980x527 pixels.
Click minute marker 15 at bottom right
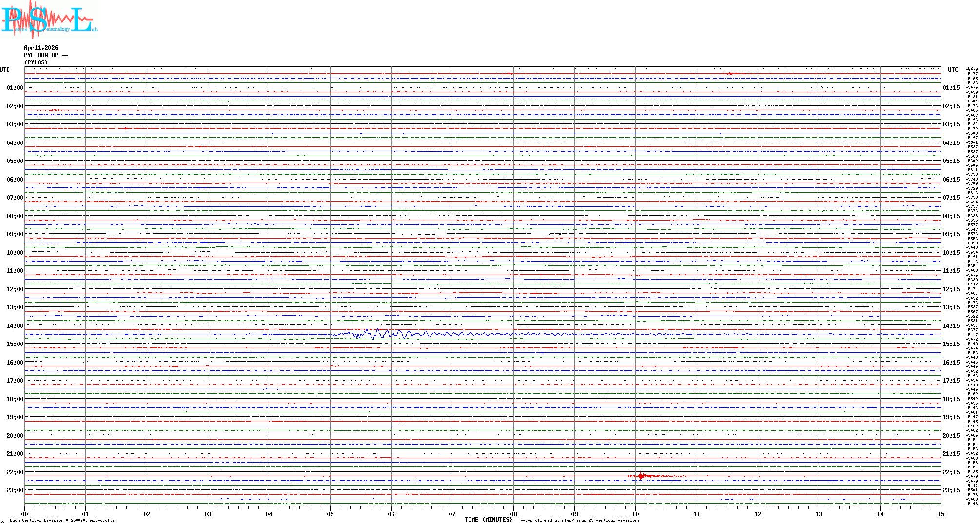click(x=941, y=514)
